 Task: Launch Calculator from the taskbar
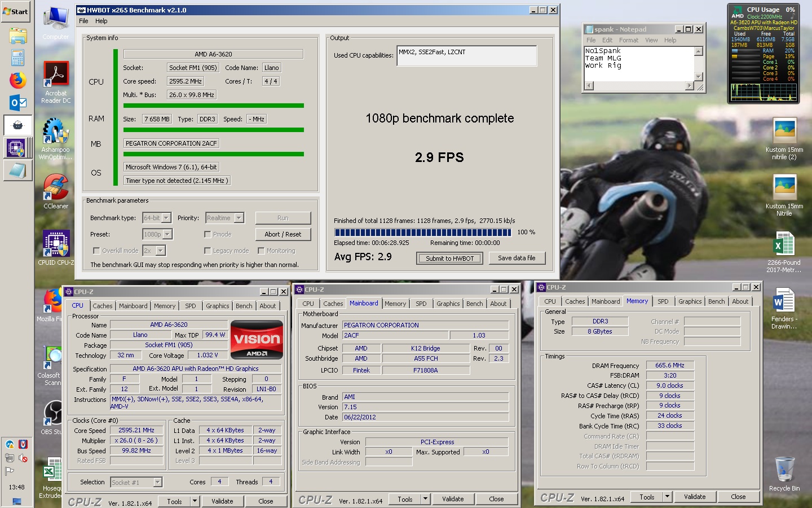coord(17,58)
